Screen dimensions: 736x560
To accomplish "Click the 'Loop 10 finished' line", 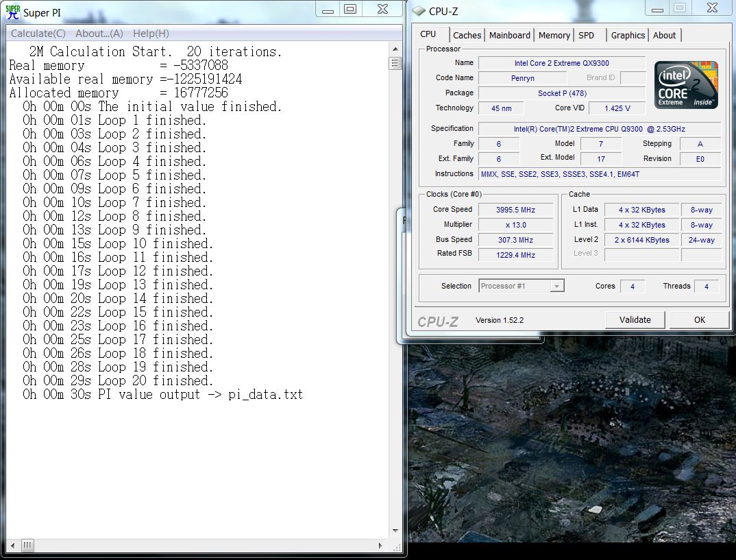I will (x=118, y=243).
